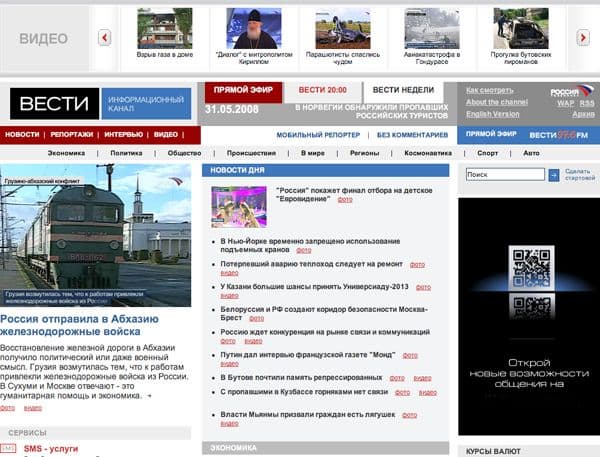The width and height of the screenshot is (600, 457).
Task: Open 'Потерпевший аварию теплоход' story
Action: pyautogui.click(x=311, y=264)
